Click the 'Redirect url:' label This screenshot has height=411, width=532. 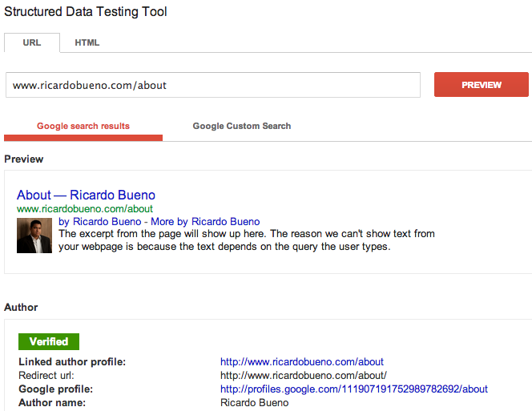pos(46,376)
